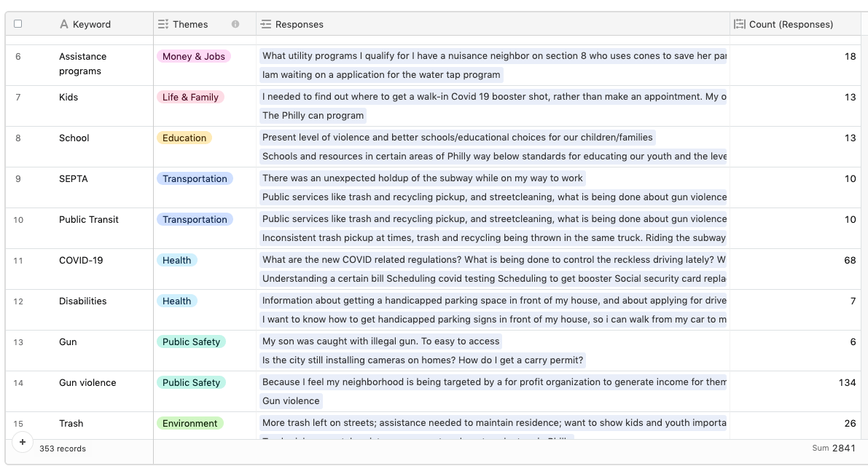Select the Money & Jobs theme tag
The height and width of the screenshot is (474, 868).
coord(194,56)
